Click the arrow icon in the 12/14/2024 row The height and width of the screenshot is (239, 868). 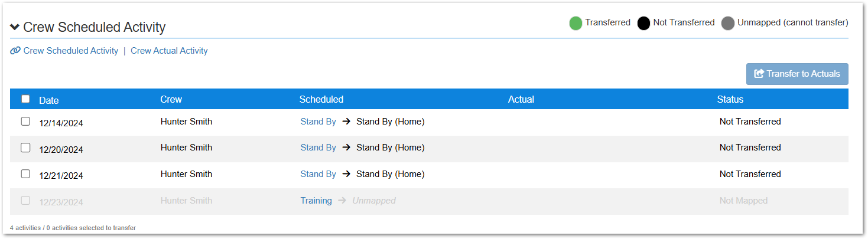(x=346, y=122)
